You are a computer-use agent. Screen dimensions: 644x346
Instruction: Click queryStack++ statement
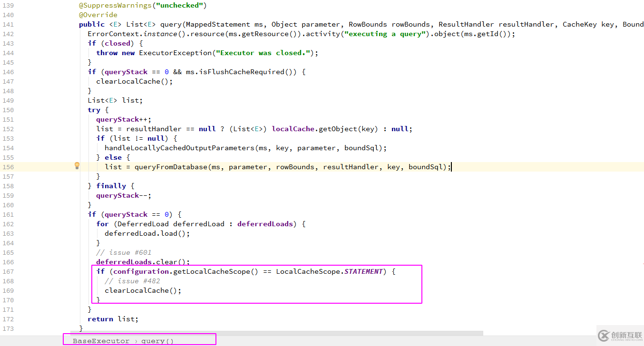pyautogui.click(x=124, y=119)
